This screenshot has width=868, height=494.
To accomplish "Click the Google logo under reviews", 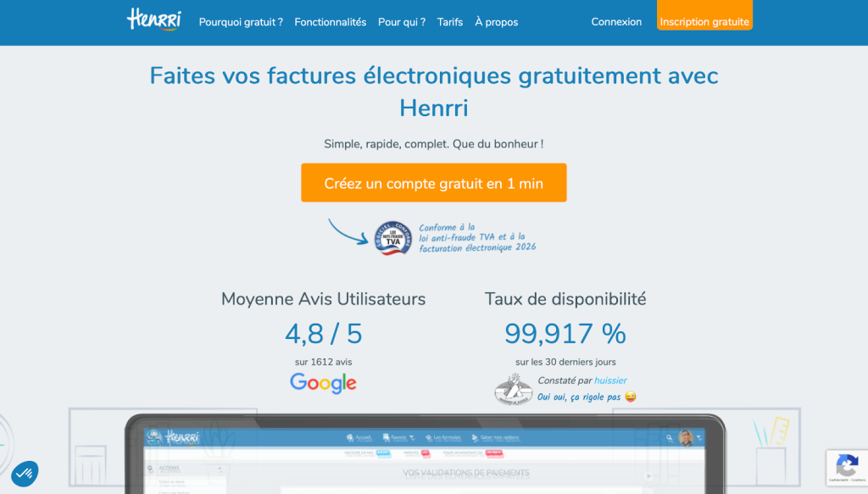I will tap(323, 383).
